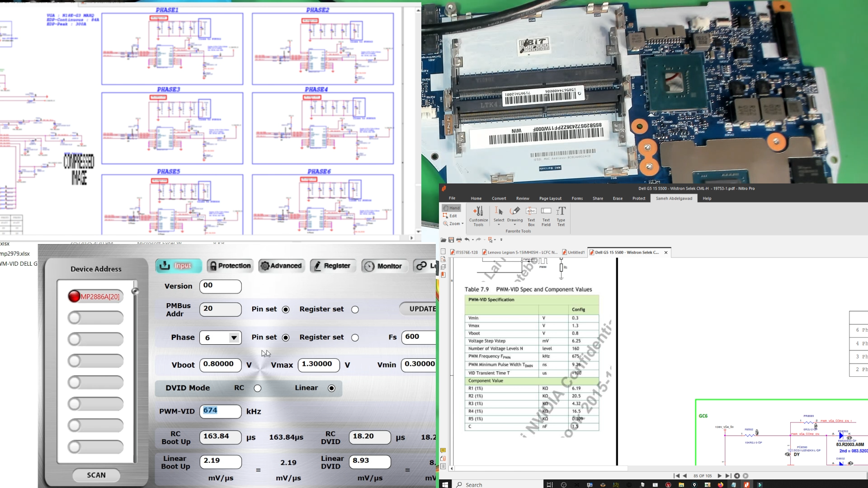
Task: Print document from quick access toolbar
Action: coord(459,240)
